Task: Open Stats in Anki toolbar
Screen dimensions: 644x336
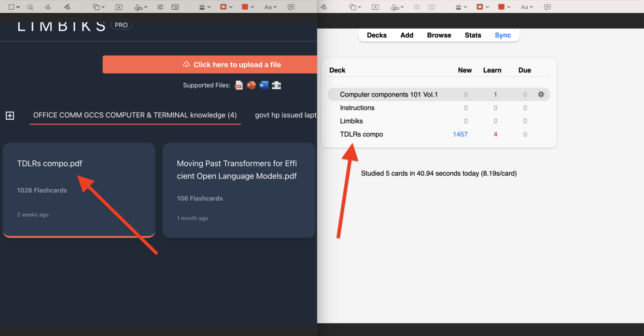Action: pos(473,35)
